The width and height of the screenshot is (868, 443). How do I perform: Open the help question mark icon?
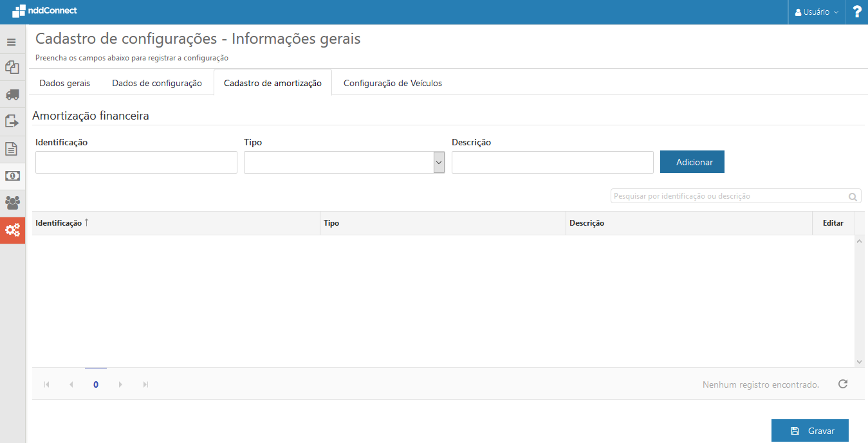pos(856,12)
